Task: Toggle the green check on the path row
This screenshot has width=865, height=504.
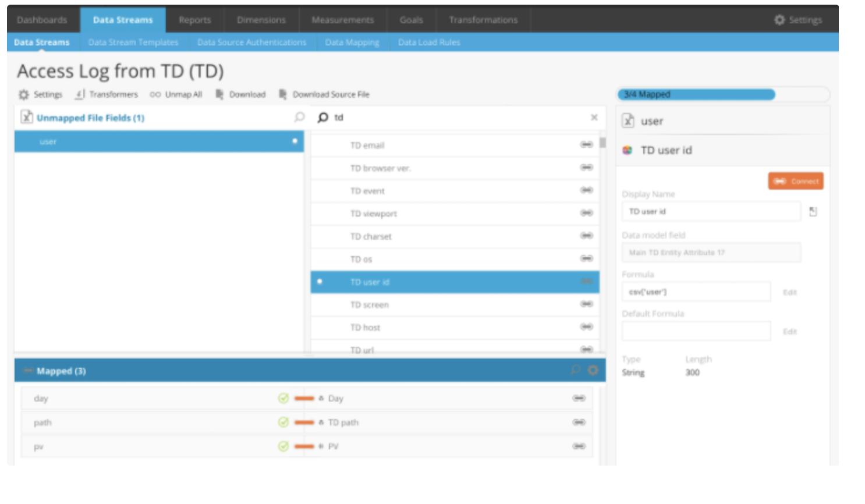Action: [283, 423]
